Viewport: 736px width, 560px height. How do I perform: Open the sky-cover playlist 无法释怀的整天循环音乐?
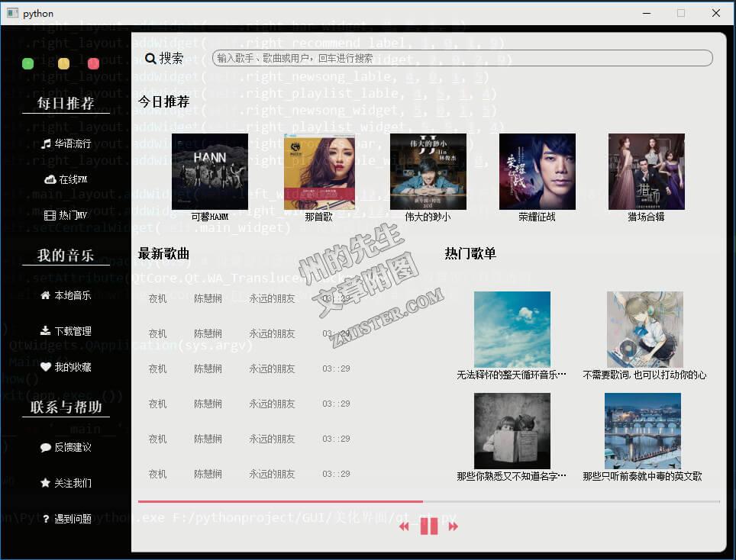[x=512, y=330]
